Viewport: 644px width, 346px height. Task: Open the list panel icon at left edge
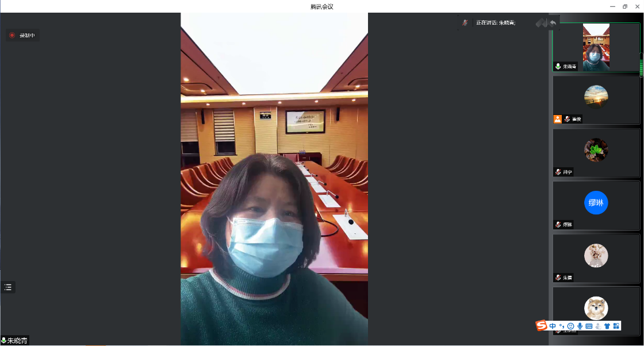[x=8, y=287]
